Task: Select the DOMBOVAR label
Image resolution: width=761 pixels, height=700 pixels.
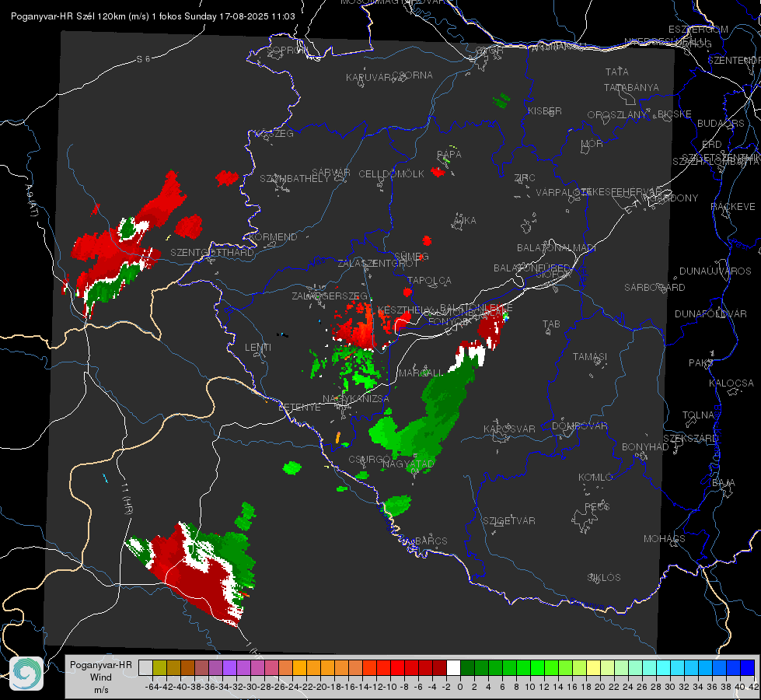Action: click(579, 426)
